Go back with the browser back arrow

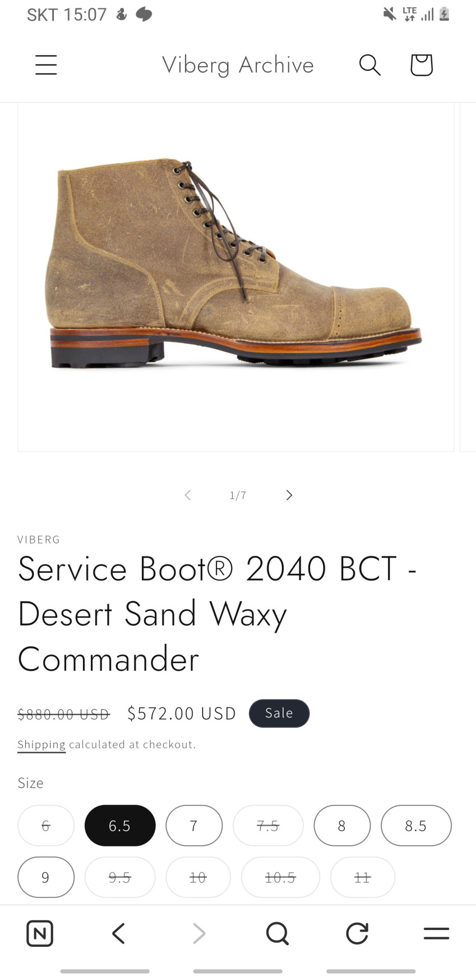118,933
